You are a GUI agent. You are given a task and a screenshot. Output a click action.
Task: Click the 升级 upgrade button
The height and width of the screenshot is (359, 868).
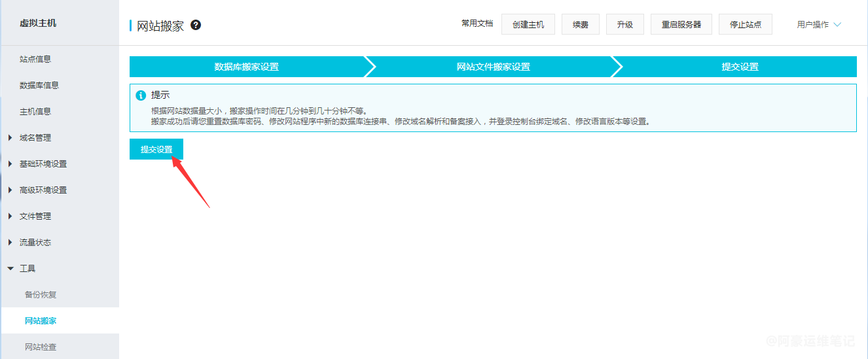(624, 24)
